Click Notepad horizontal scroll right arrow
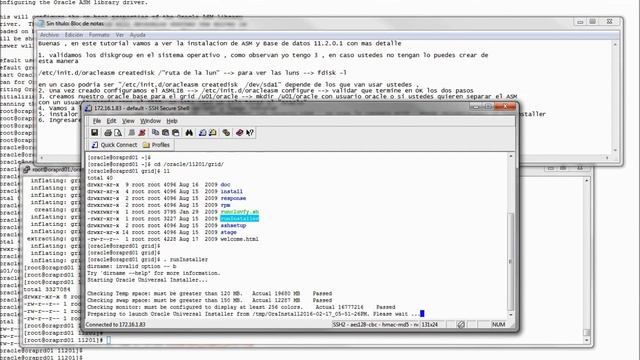 (607, 158)
